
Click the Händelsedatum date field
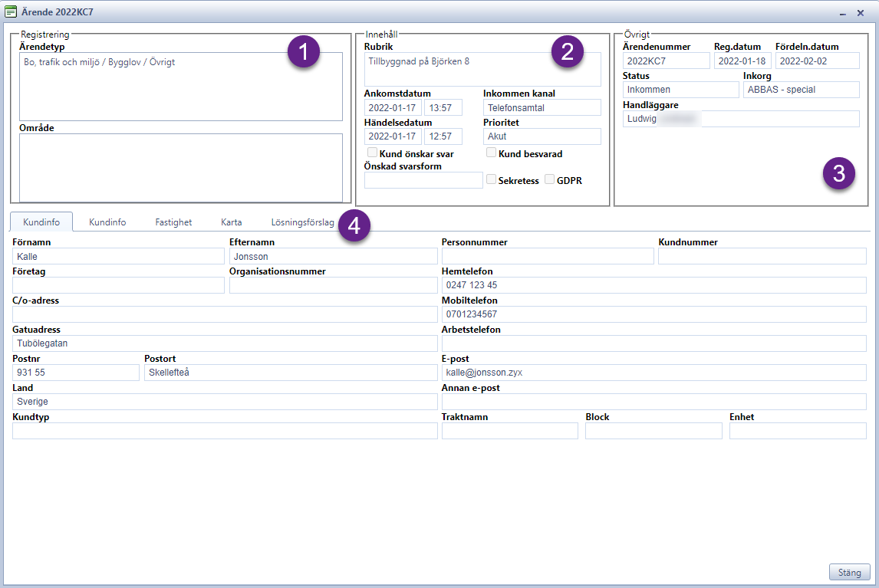click(393, 136)
